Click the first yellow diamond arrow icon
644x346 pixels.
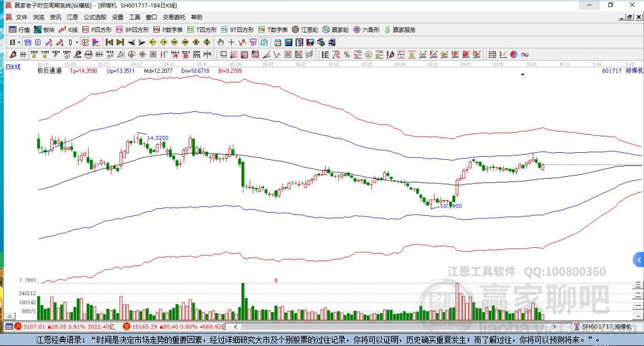click(152, 42)
